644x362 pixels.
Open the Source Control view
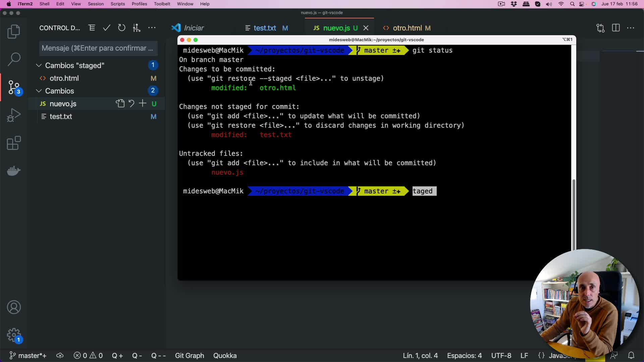(14, 87)
